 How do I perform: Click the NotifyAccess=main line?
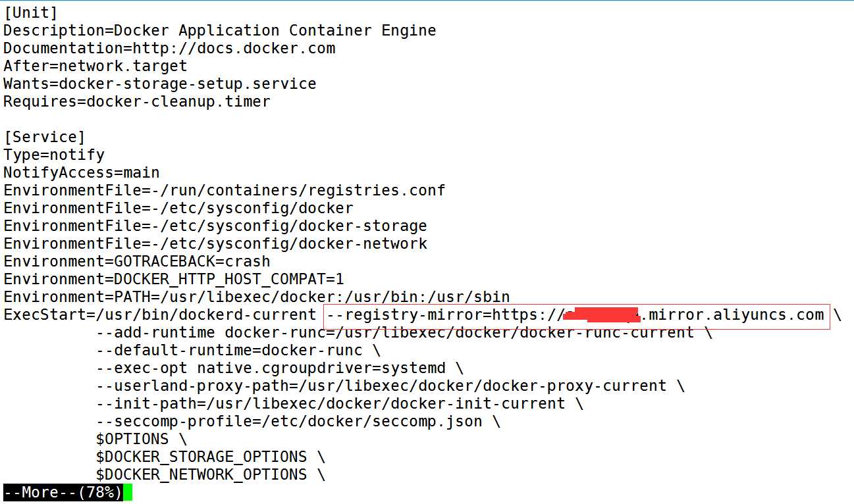[82, 172]
